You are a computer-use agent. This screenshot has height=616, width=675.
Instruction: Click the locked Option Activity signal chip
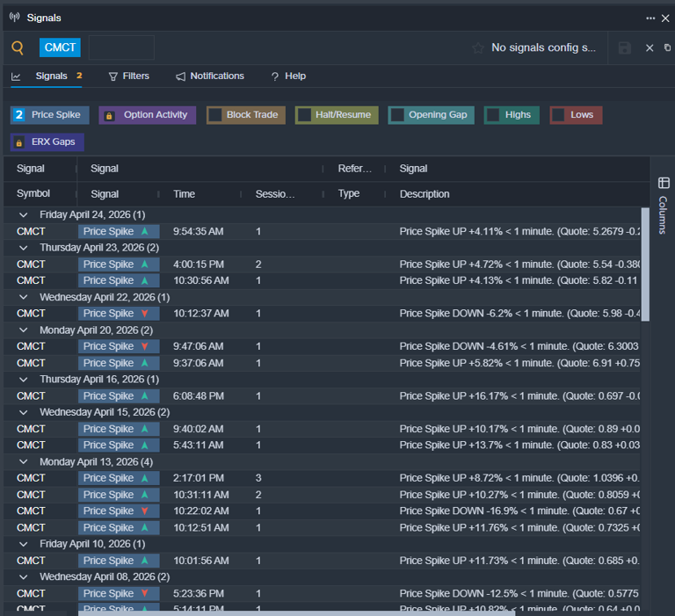click(147, 115)
